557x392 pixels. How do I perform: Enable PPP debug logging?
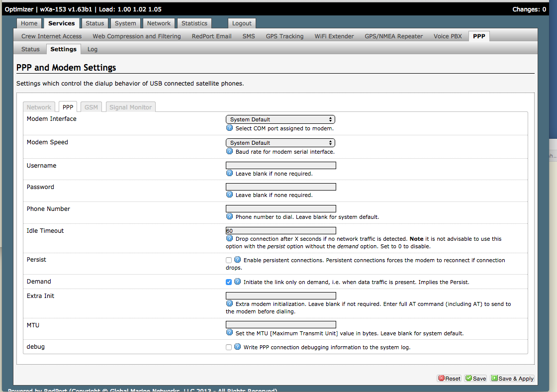pos(228,347)
